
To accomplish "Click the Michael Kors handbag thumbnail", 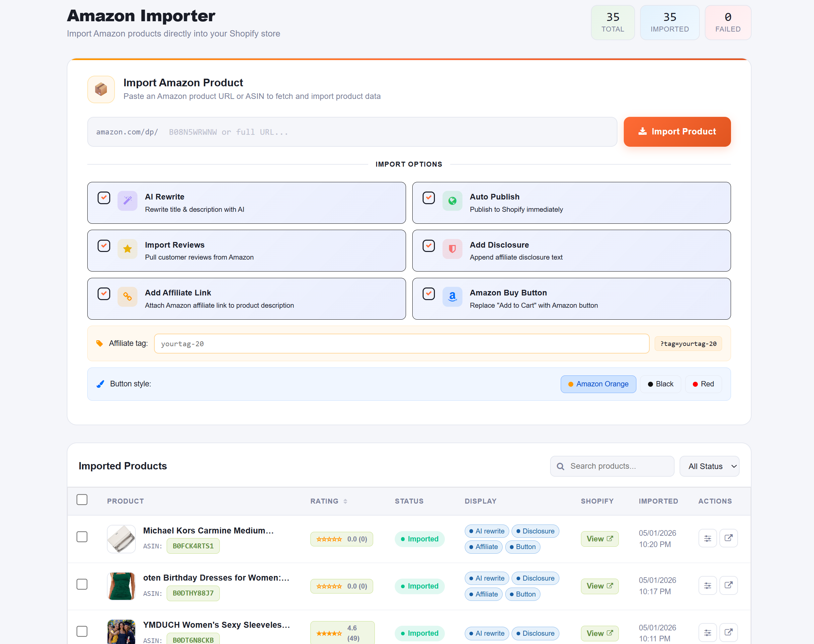I will [121, 539].
